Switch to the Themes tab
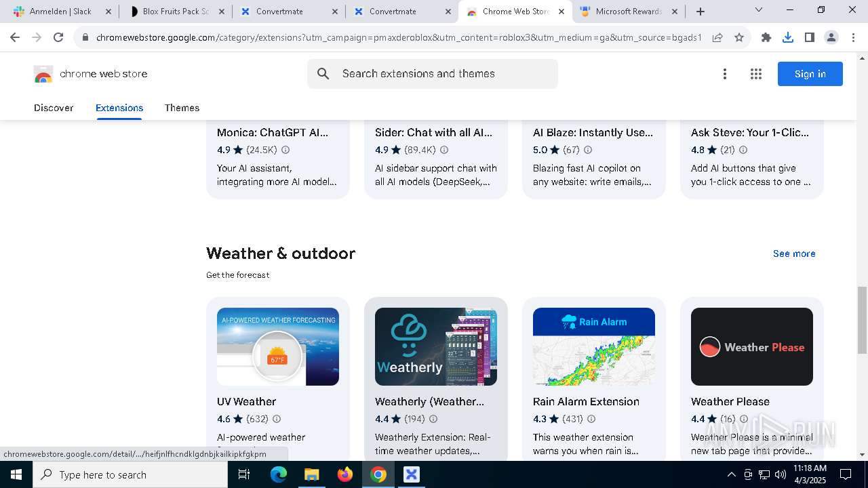Image resolution: width=868 pixels, height=488 pixels. (x=182, y=108)
